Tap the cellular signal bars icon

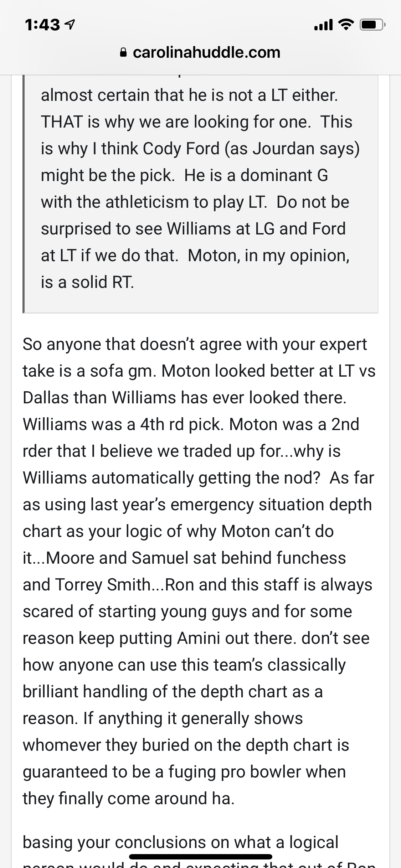(x=323, y=25)
